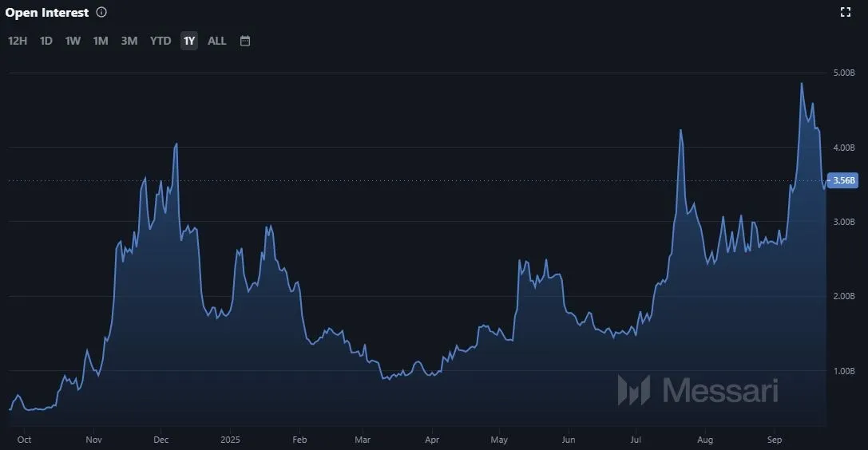Choose the 1W time range

(73, 41)
